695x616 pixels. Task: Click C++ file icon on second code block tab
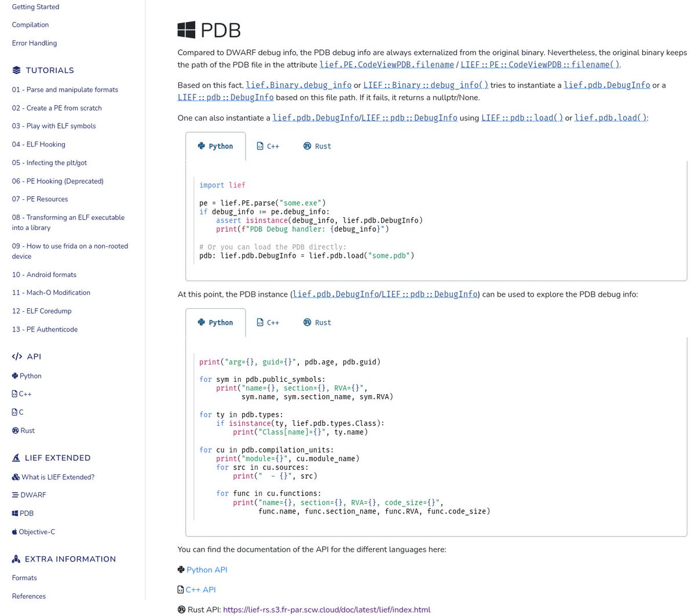[x=260, y=322]
